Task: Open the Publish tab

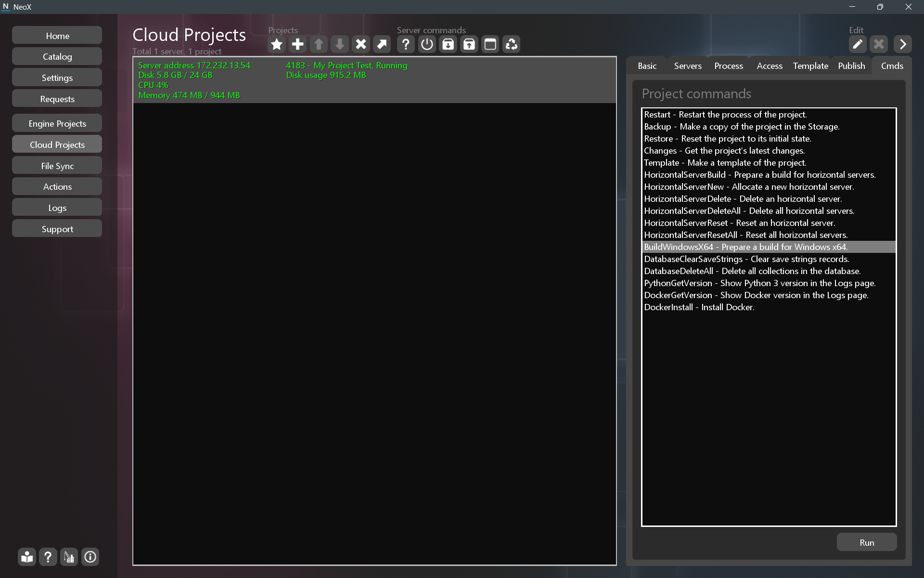Action: (x=851, y=66)
